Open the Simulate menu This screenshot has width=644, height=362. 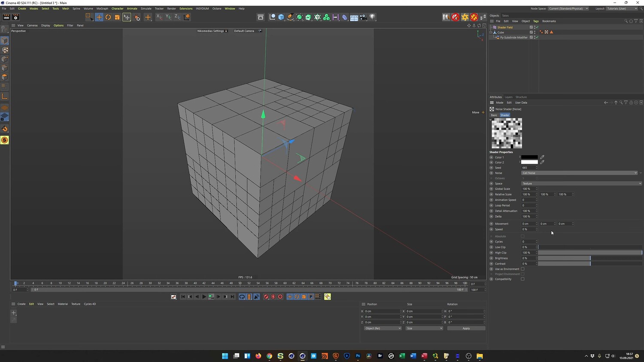(146, 9)
